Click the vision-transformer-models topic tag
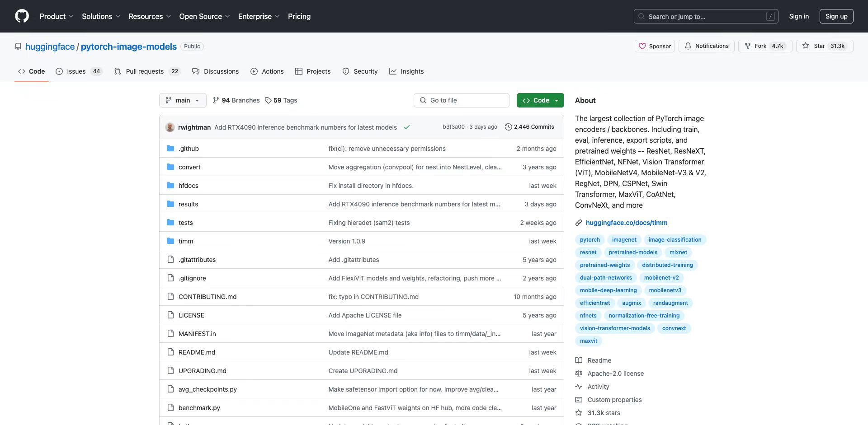 615,328
